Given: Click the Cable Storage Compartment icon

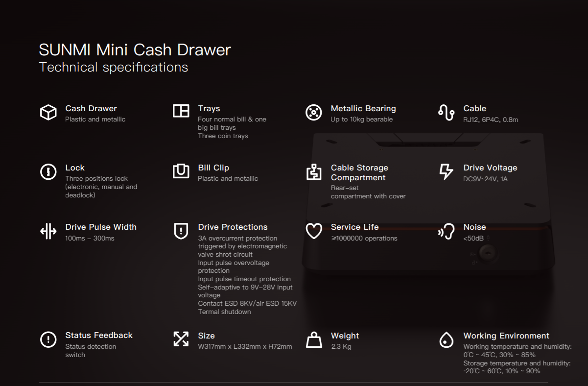Looking at the screenshot, I should click(x=313, y=172).
